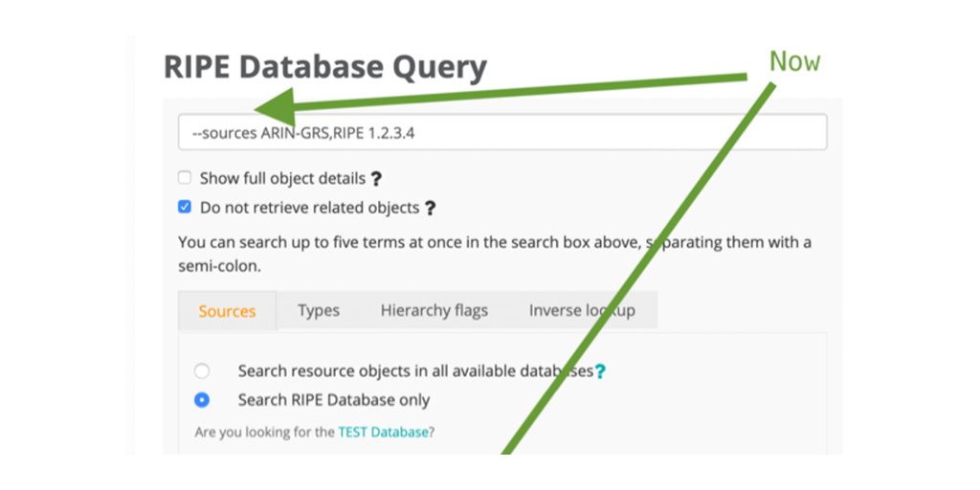Switch to the Types tab
The image size is (980, 490).
(x=319, y=311)
